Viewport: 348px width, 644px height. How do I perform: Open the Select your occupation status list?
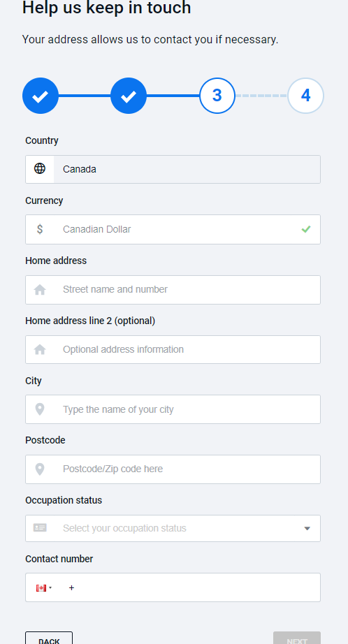coord(173,528)
